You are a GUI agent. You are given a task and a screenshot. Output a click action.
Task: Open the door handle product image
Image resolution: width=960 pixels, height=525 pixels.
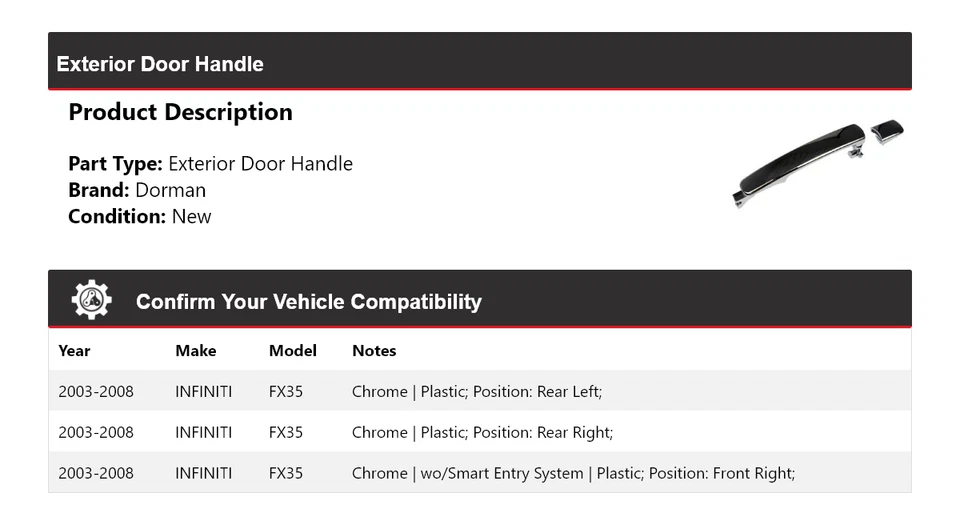[x=818, y=163]
